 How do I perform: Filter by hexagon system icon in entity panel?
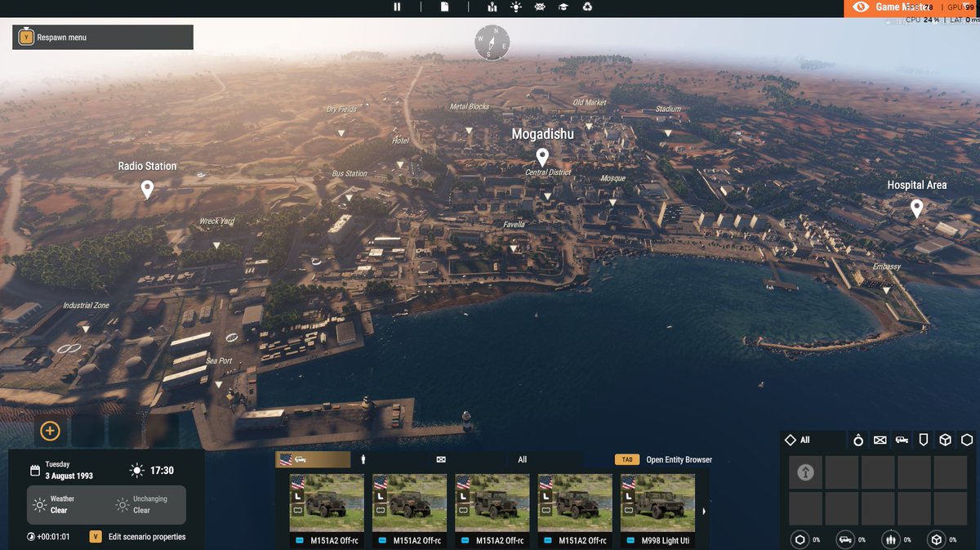967,440
